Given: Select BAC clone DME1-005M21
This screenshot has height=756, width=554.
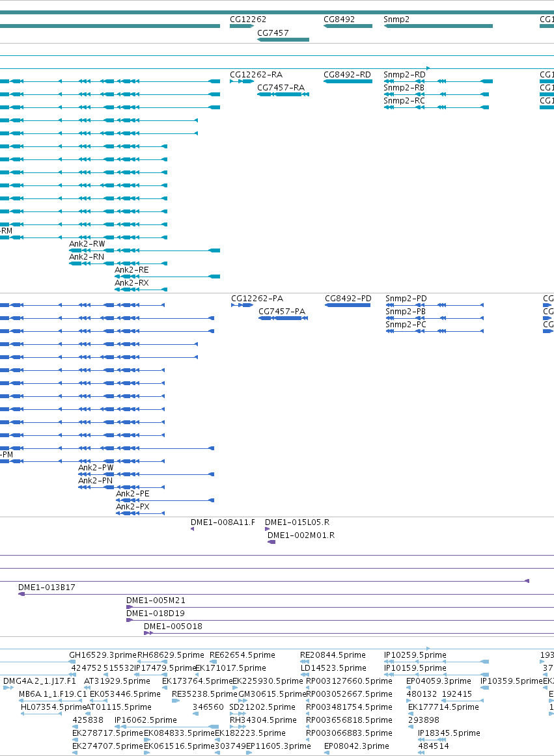Looking at the screenshot, I should pyautogui.click(x=156, y=601).
